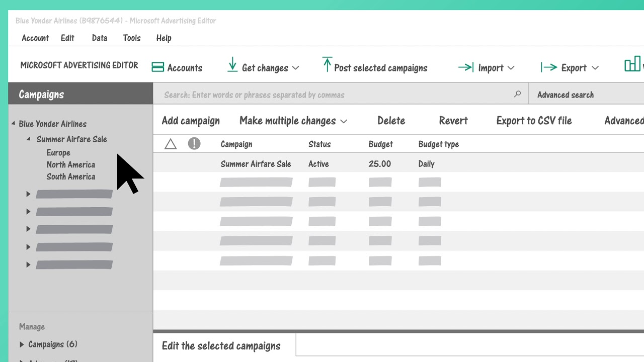Open the Help menu

coord(164,38)
